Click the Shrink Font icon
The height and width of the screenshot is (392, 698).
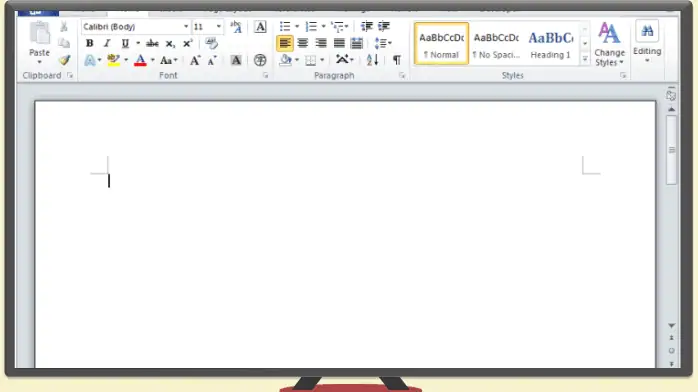212,60
